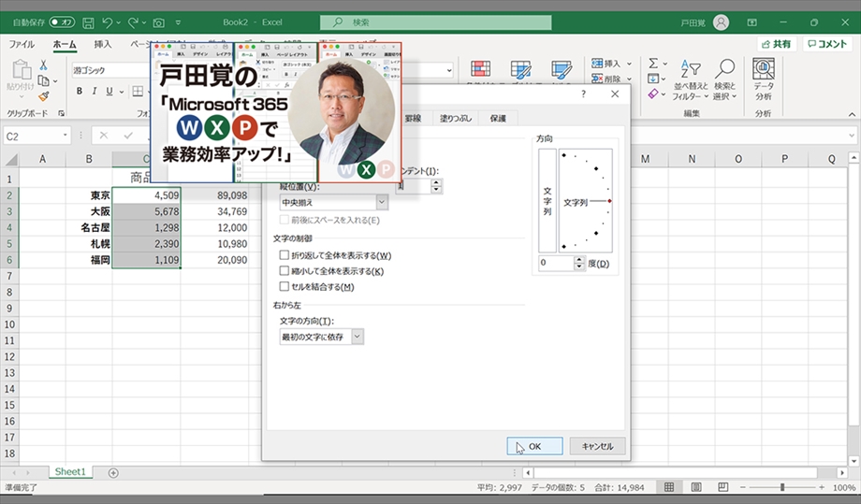Image resolution: width=861 pixels, height=504 pixels.
Task: Click Format as Table icon
Action: tap(520, 69)
